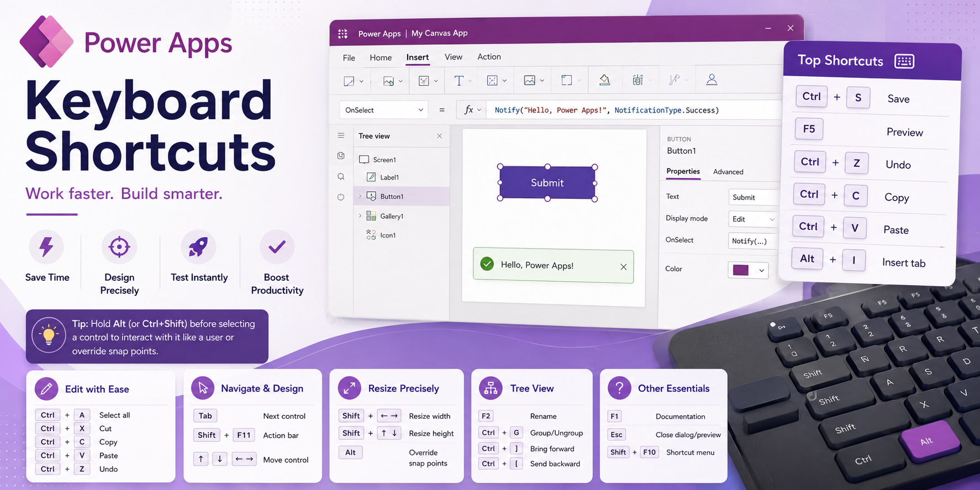This screenshot has height=490, width=980.
Task: Click the keyboard icon beside Top Shortcuts
Action: click(904, 61)
